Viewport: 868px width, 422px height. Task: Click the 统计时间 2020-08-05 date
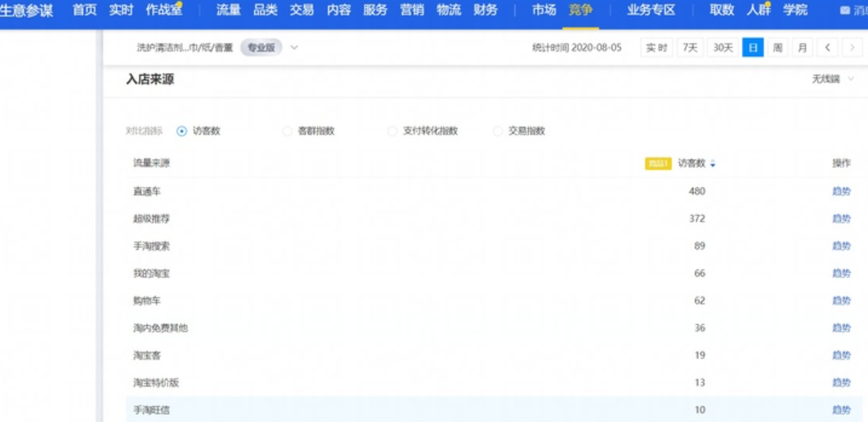(577, 48)
